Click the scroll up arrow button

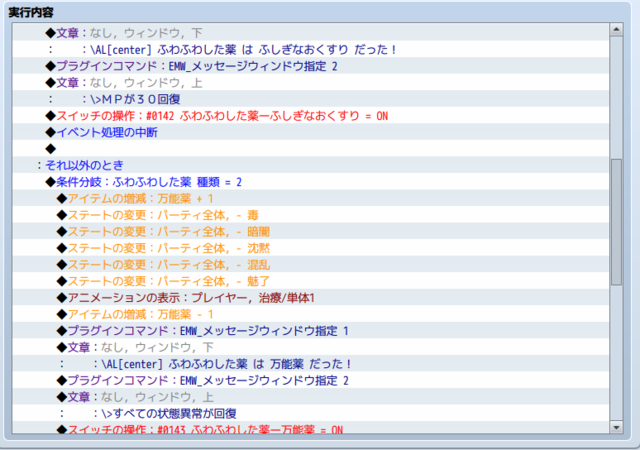coord(616,30)
